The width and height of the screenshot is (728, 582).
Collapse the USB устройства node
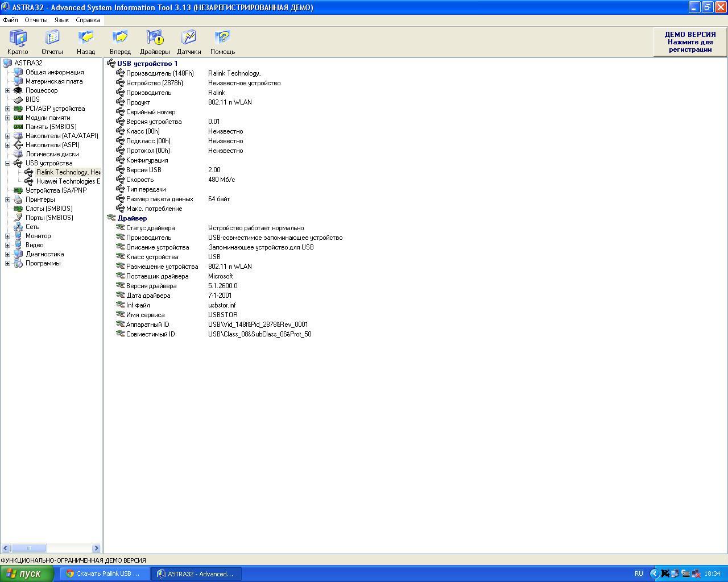pyautogui.click(x=7, y=163)
